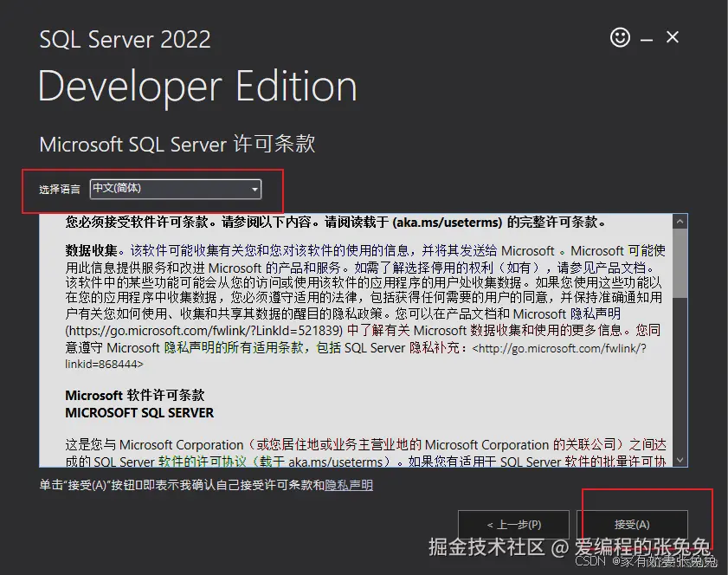Go back with 上一步(P) button
Screen dimensions: 728x575
(x=513, y=525)
